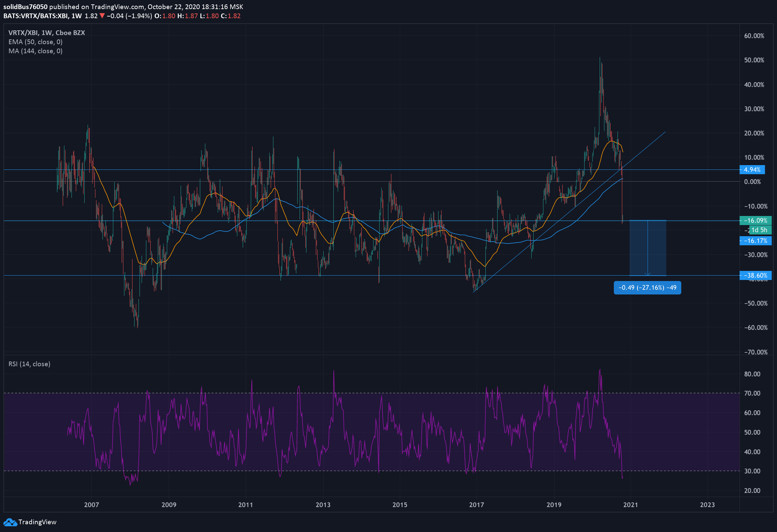The width and height of the screenshot is (777, 532).
Task: Click the -38.60% axis label
Action: pyautogui.click(x=755, y=275)
